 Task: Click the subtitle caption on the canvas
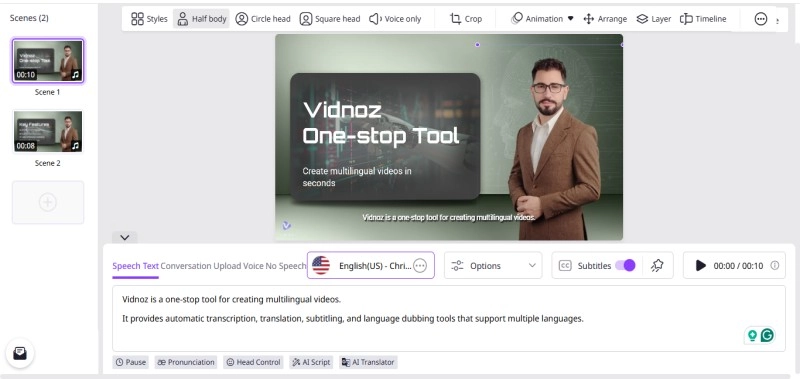point(448,217)
